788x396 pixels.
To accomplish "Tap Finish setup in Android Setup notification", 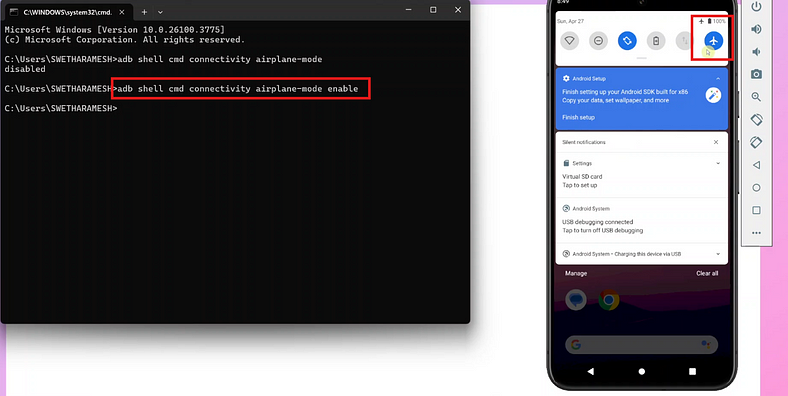I will 578,118.
